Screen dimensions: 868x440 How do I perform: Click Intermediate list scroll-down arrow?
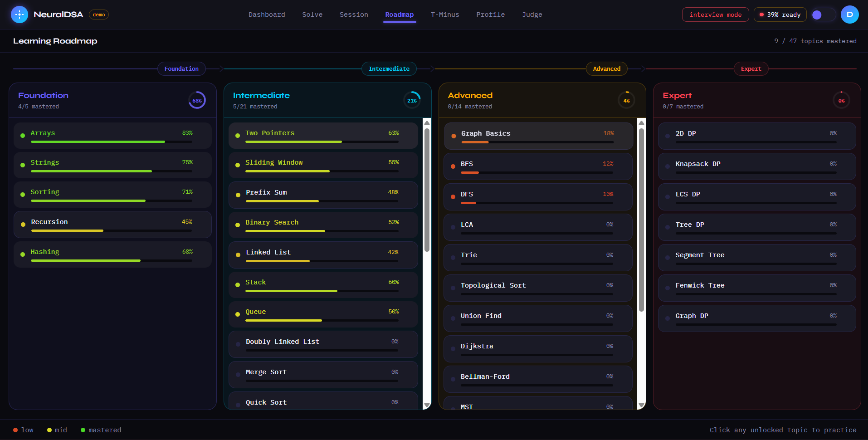tap(427, 405)
